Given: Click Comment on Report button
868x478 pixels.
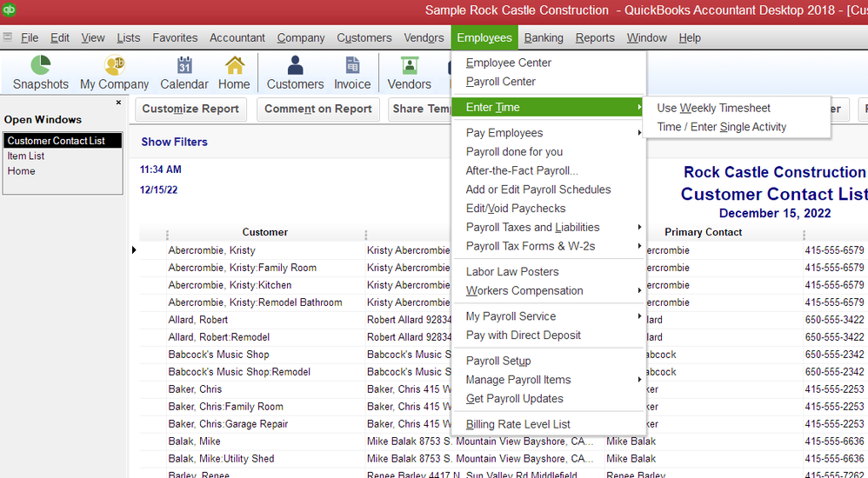Looking at the screenshot, I should point(317,109).
